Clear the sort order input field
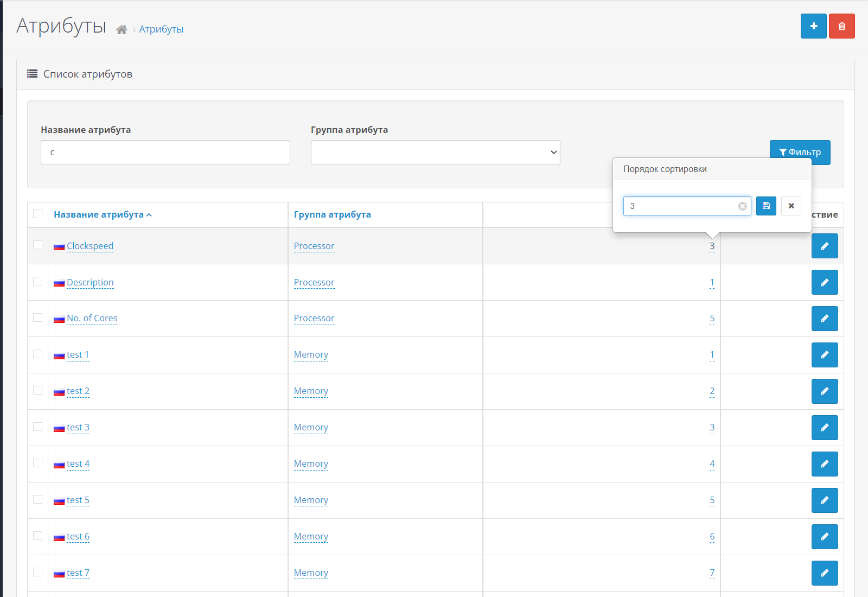Screen dimensions: 868x597 pyautogui.click(x=742, y=206)
